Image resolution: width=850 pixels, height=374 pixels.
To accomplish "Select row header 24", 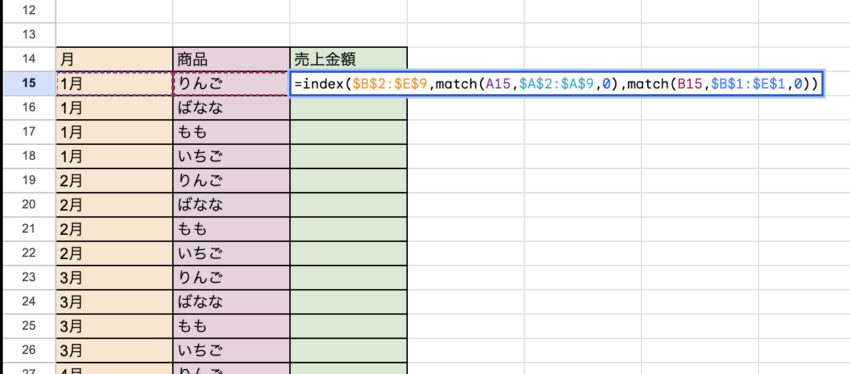I will pyautogui.click(x=29, y=302).
